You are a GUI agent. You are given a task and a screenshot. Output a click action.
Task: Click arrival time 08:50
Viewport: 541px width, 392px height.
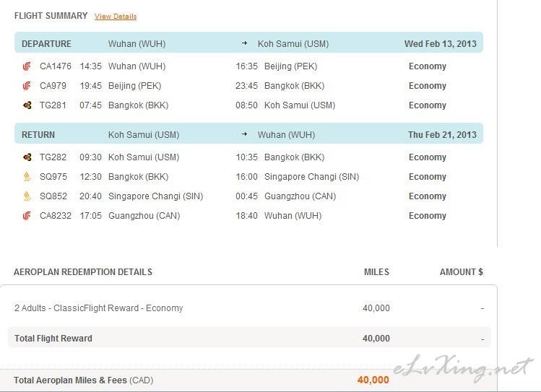(x=247, y=105)
